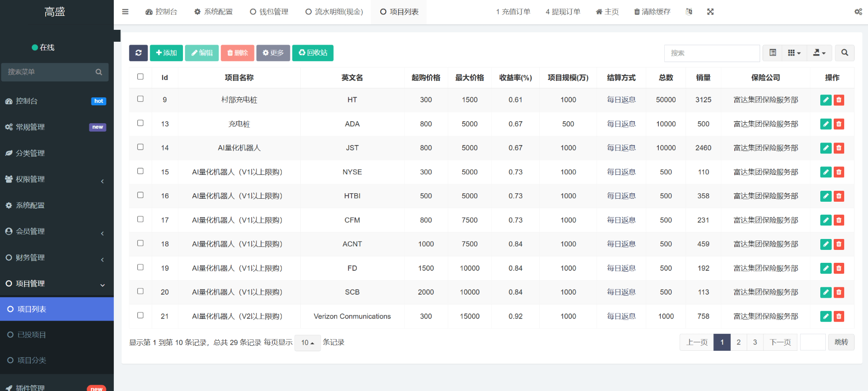Click the refresh table icon button
Screen dimensions: 868x391
point(138,53)
